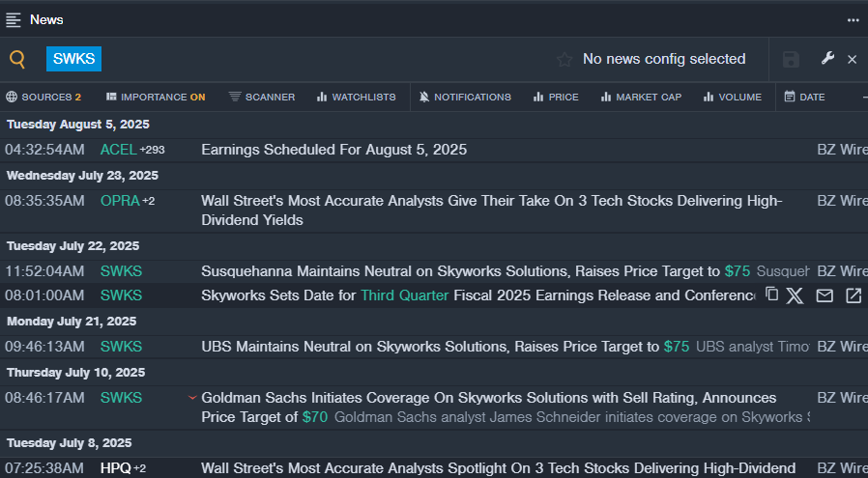This screenshot has width=868, height=478.
Task: Click the 04:32:54AM timestamp
Action: click(x=44, y=150)
